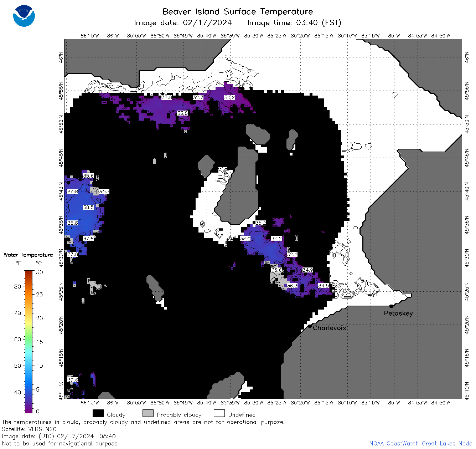Click the 'Satellite: VIIRS_N20' footer text
This screenshot has width=476, height=449.
pyautogui.click(x=29, y=429)
